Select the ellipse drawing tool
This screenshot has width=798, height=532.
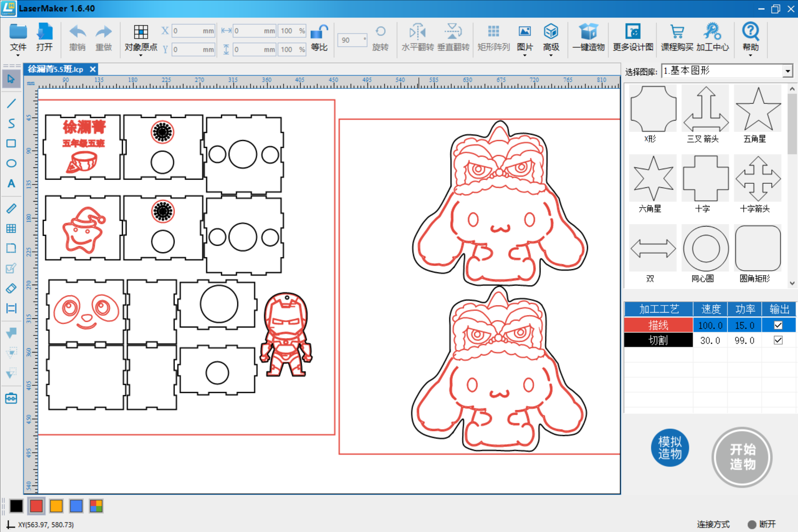pos(11,163)
